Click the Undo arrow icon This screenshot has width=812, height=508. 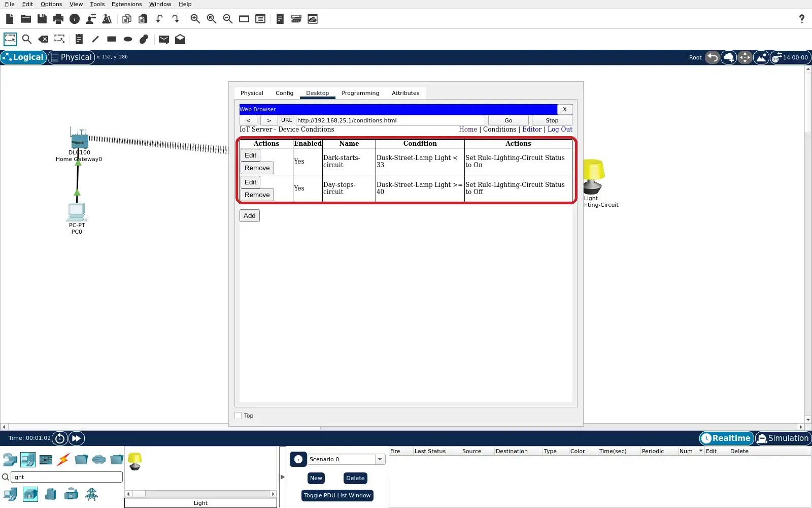pos(159,19)
